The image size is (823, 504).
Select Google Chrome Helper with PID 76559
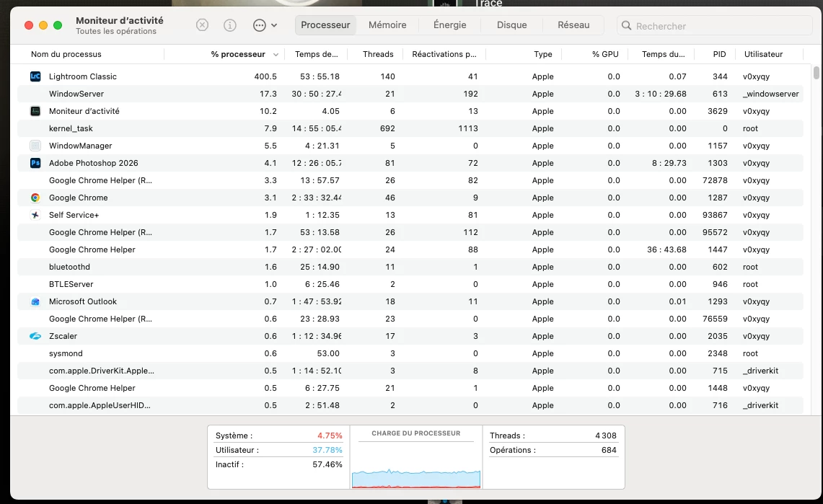(x=410, y=319)
